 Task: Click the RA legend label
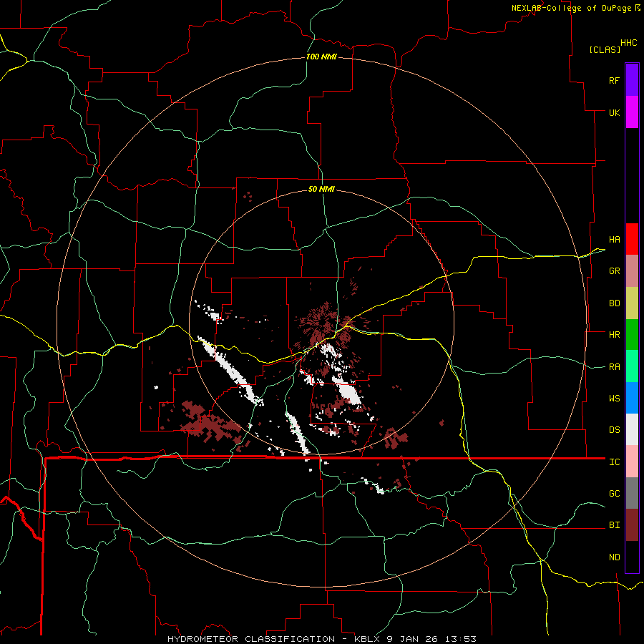coord(614,367)
